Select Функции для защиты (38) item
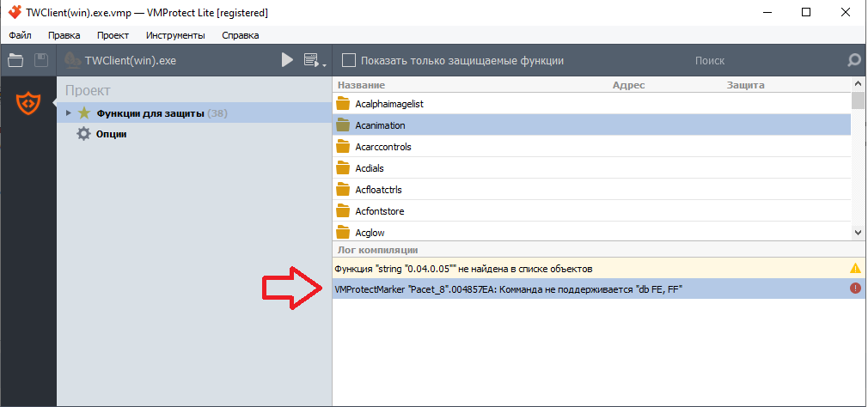Screen dimensions: 868x407 (x=194, y=113)
